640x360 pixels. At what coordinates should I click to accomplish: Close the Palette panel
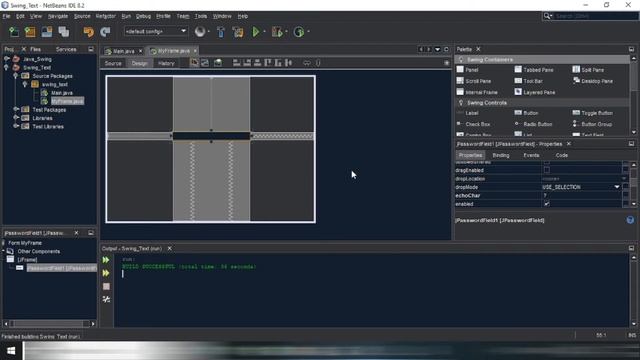[x=478, y=49]
